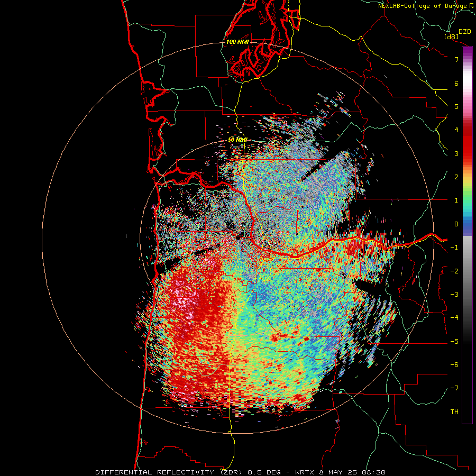Click the 50 NMI range ring label

pyautogui.click(x=237, y=140)
